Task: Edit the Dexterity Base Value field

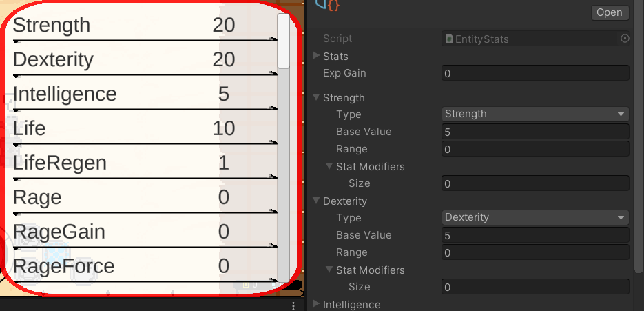Action: coord(535,235)
